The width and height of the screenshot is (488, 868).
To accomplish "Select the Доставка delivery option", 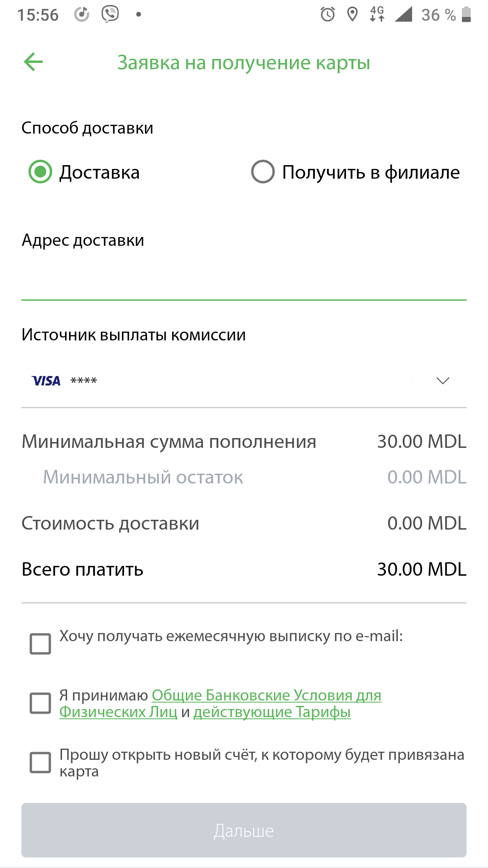I will (x=40, y=172).
